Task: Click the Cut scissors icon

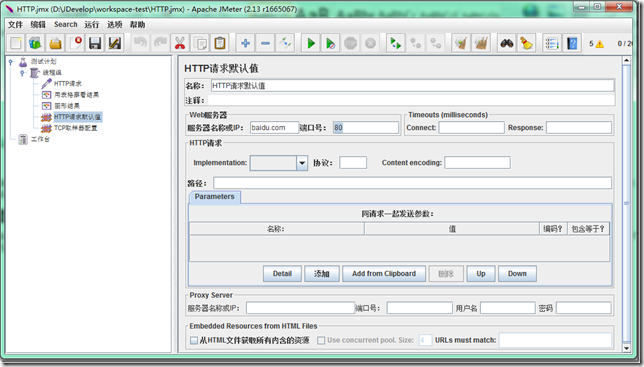Action: [x=180, y=43]
